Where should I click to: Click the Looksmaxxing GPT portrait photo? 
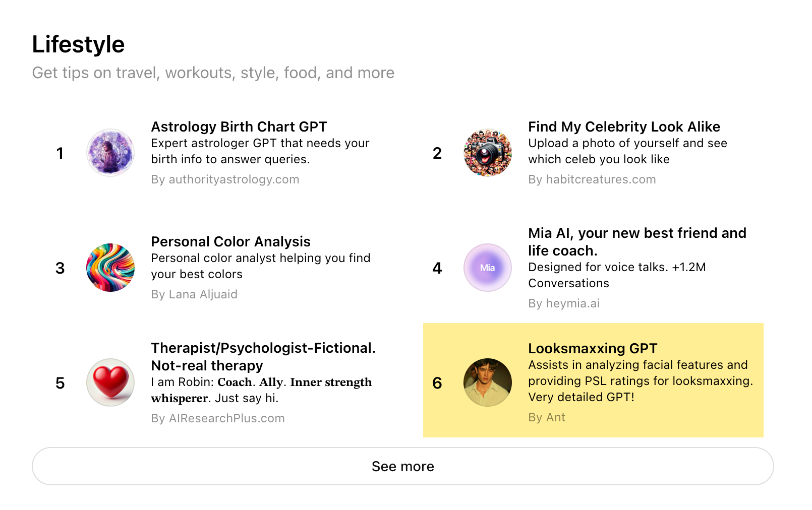(487, 382)
